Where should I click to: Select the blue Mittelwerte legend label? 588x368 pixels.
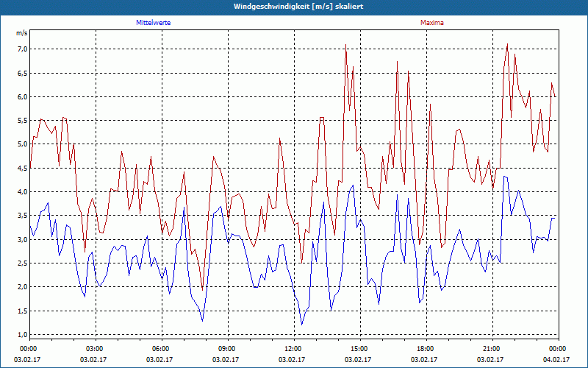tap(154, 23)
